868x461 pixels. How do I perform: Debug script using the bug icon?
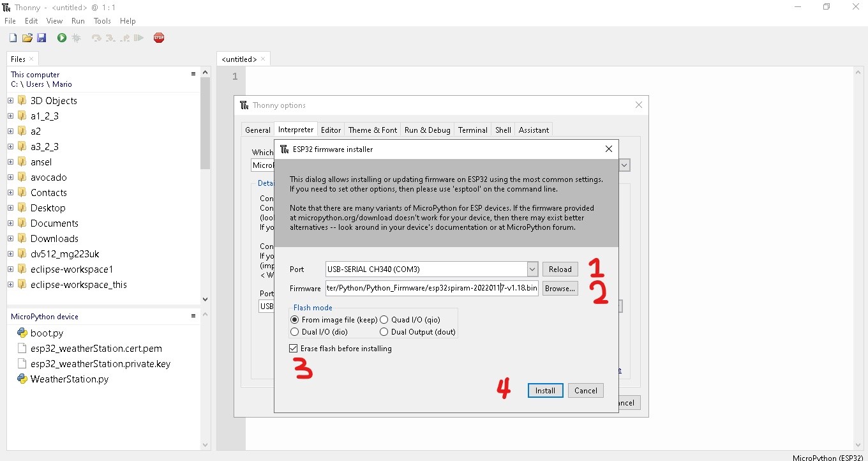click(77, 38)
